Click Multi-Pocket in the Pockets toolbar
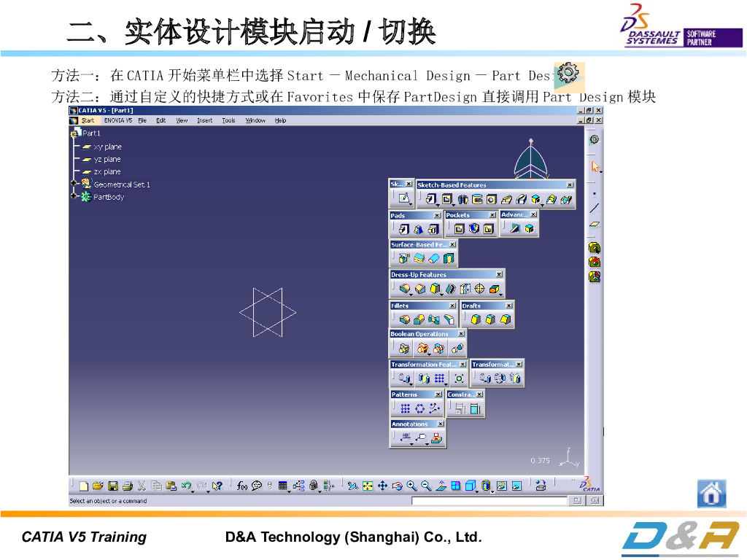747x560 pixels. point(489,229)
